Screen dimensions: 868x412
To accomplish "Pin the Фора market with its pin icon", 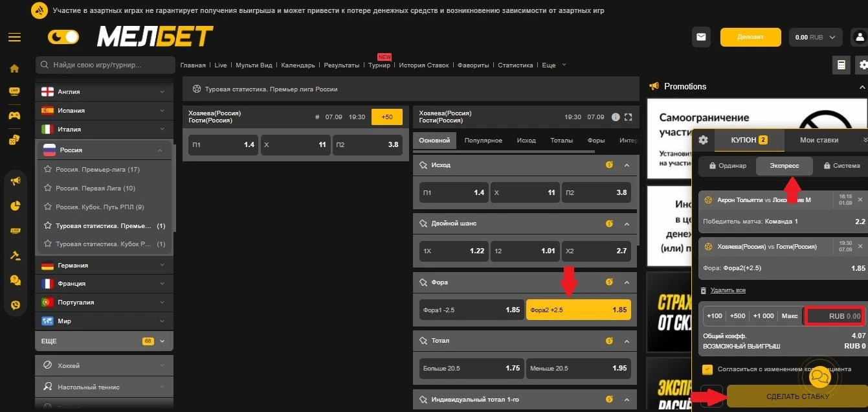I will pos(424,282).
